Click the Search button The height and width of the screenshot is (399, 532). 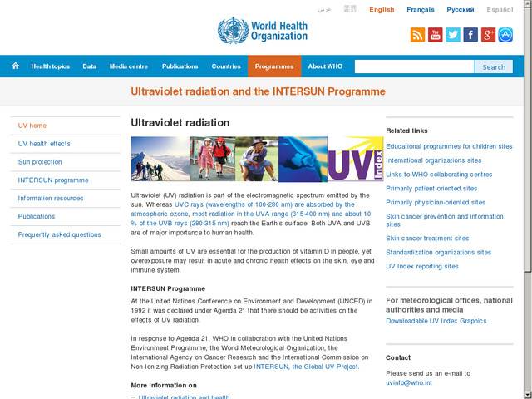tap(494, 66)
